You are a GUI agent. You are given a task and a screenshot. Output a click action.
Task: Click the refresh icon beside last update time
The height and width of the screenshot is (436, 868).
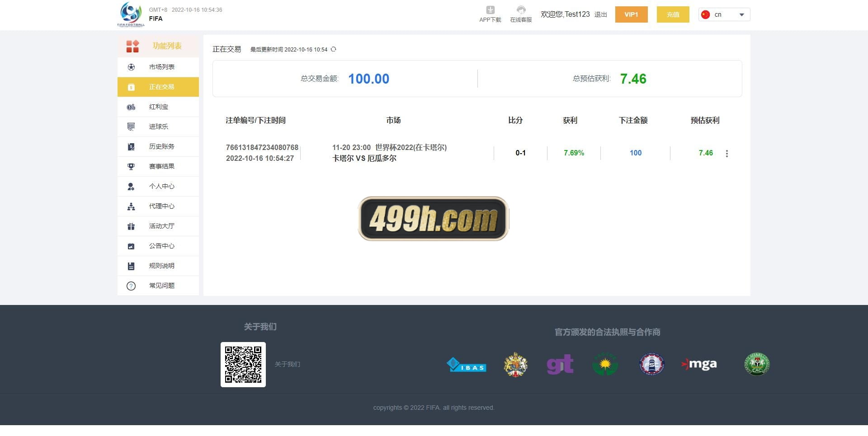coord(334,49)
